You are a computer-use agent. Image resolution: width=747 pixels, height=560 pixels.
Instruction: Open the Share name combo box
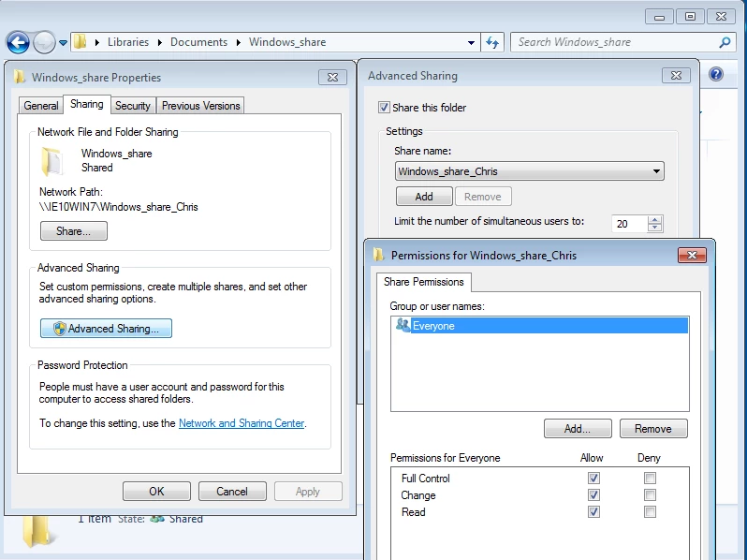529,171
